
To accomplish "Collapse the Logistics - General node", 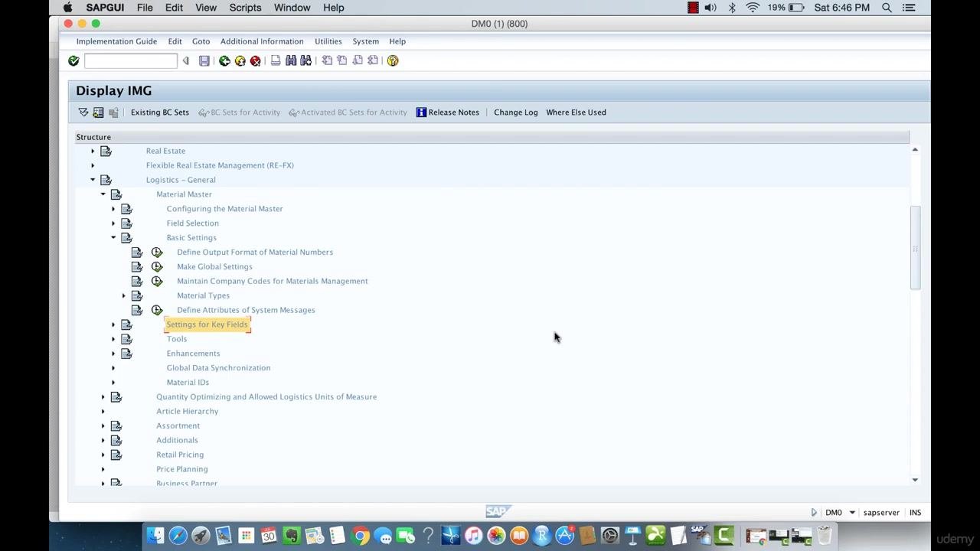I will [93, 180].
